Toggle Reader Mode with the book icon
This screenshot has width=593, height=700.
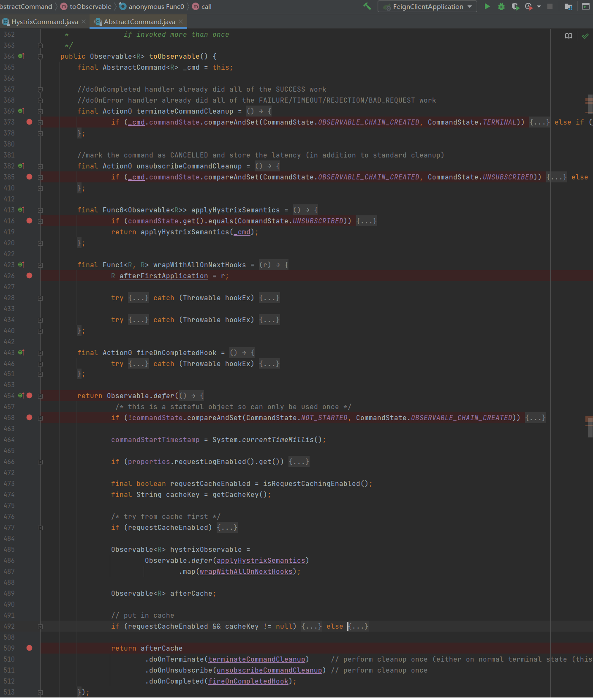tap(569, 36)
